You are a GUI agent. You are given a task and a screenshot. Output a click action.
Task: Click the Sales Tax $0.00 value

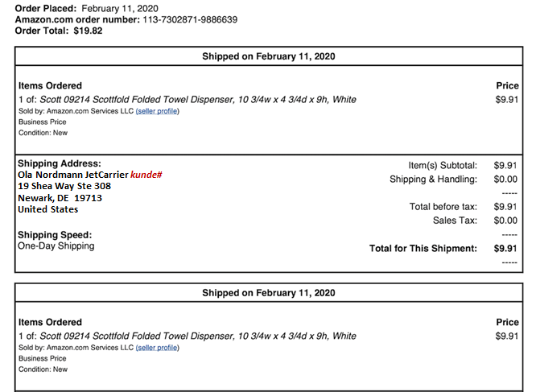505,221
